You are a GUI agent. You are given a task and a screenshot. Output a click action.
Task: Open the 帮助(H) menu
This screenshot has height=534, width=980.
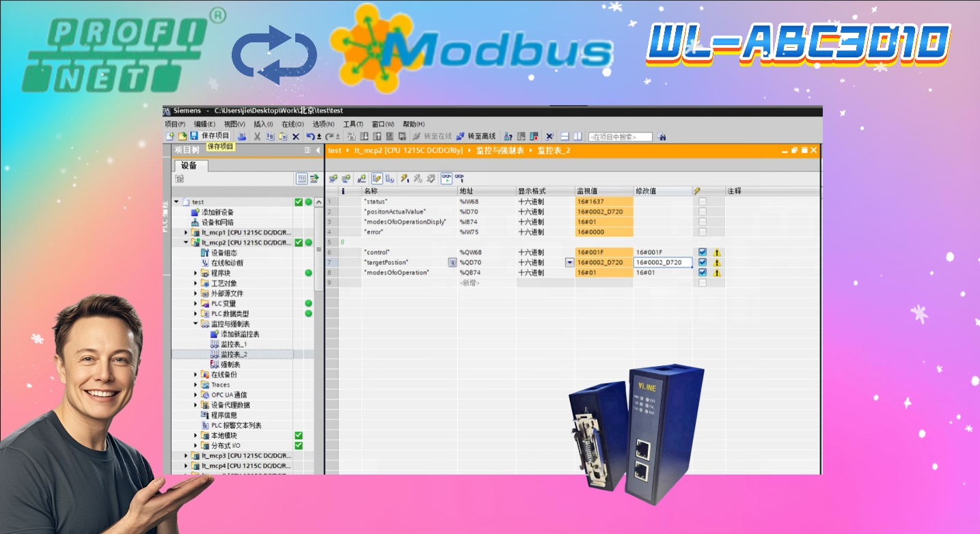coord(413,124)
